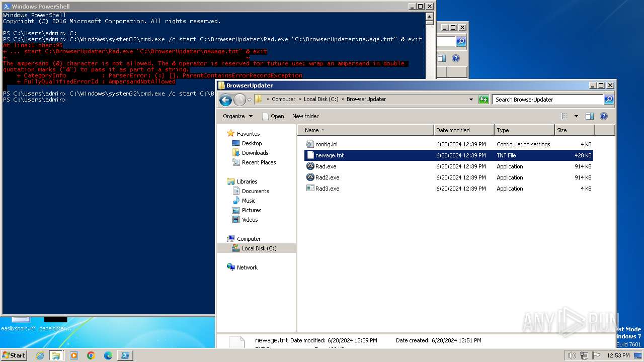Select the config.ini file icon
The width and height of the screenshot is (644, 362).
coord(310,144)
